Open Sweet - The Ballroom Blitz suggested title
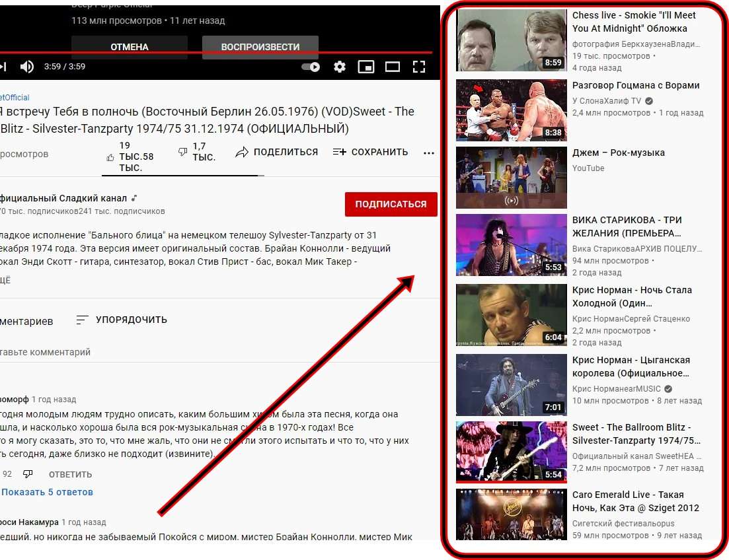Image resolution: width=729 pixels, height=560 pixels. click(x=636, y=434)
